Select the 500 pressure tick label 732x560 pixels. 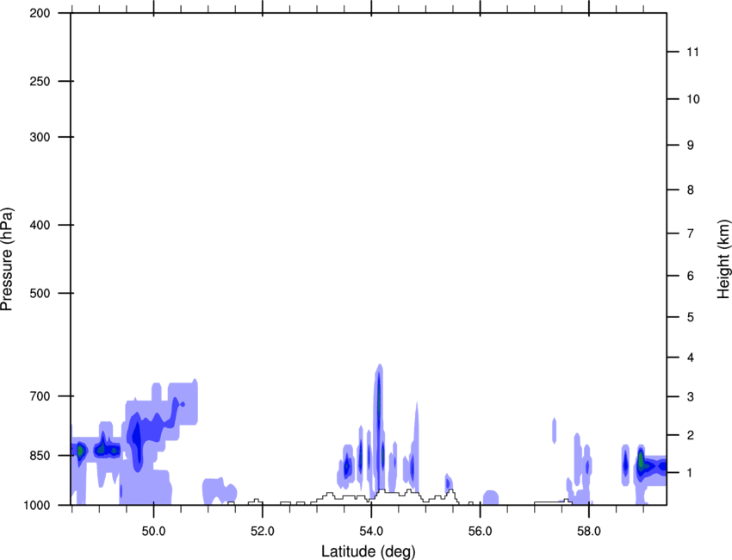[40, 293]
